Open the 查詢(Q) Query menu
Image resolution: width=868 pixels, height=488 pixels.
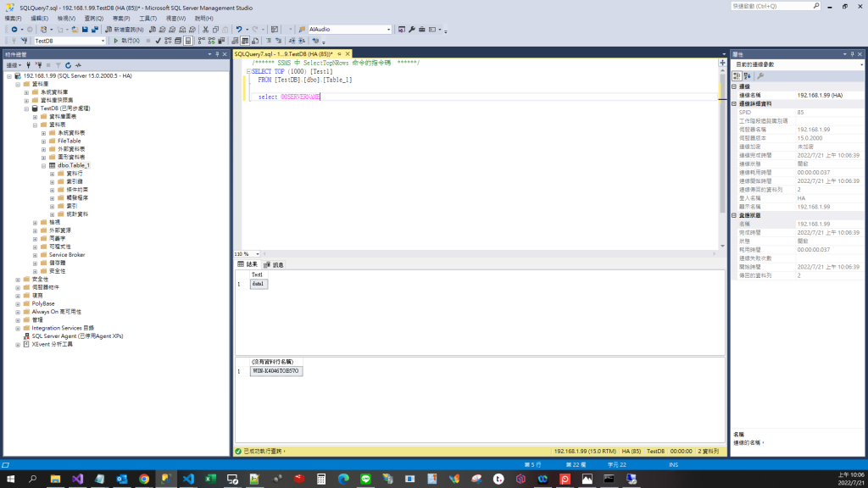pyautogui.click(x=93, y=19)
